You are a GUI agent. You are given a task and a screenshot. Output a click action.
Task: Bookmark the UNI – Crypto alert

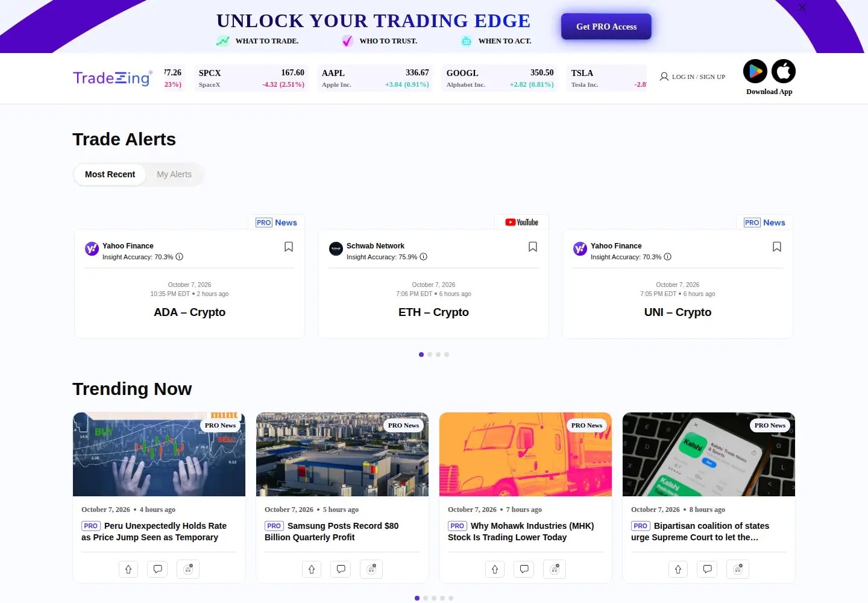tap(777, 247)
